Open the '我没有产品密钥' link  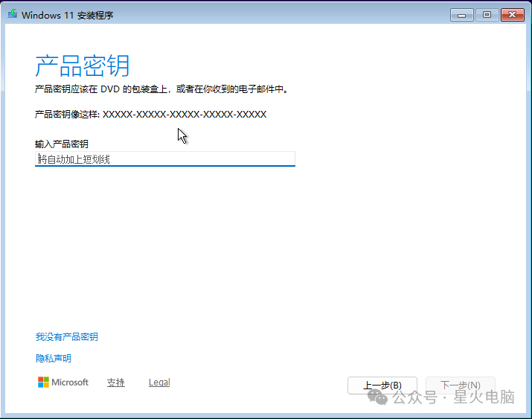(67, 337)
